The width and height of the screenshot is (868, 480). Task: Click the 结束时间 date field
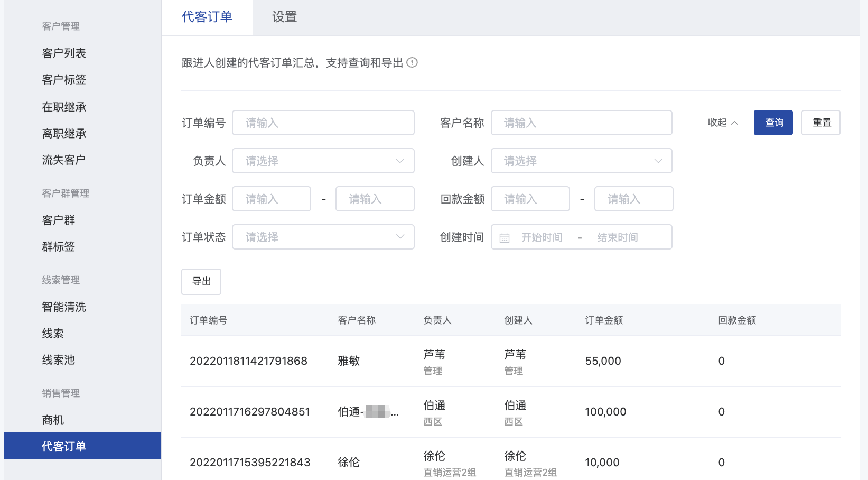point(618,237)
